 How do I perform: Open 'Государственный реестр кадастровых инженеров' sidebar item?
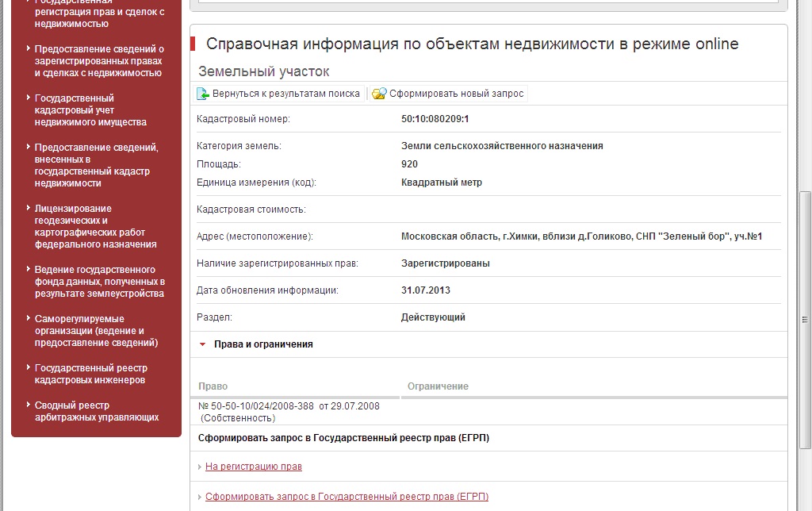coord(91,374)
